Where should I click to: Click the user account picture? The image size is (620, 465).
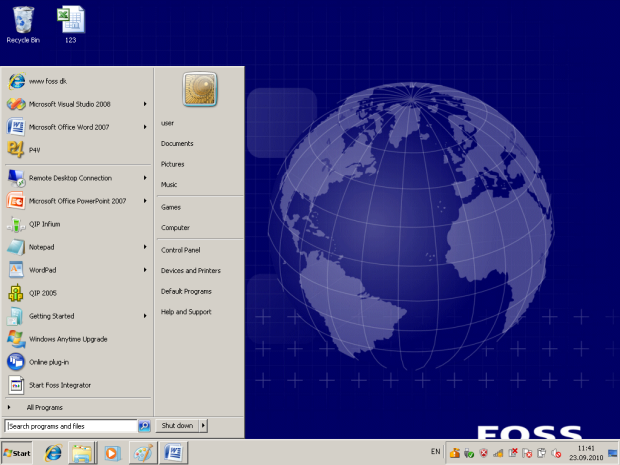pos(200,89)
